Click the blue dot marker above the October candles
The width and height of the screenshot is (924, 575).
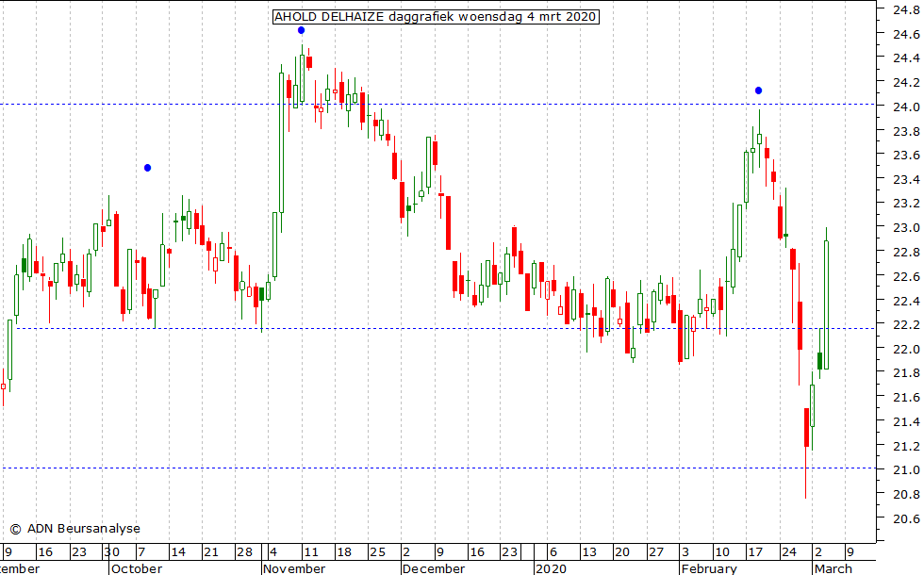point(147,168)
